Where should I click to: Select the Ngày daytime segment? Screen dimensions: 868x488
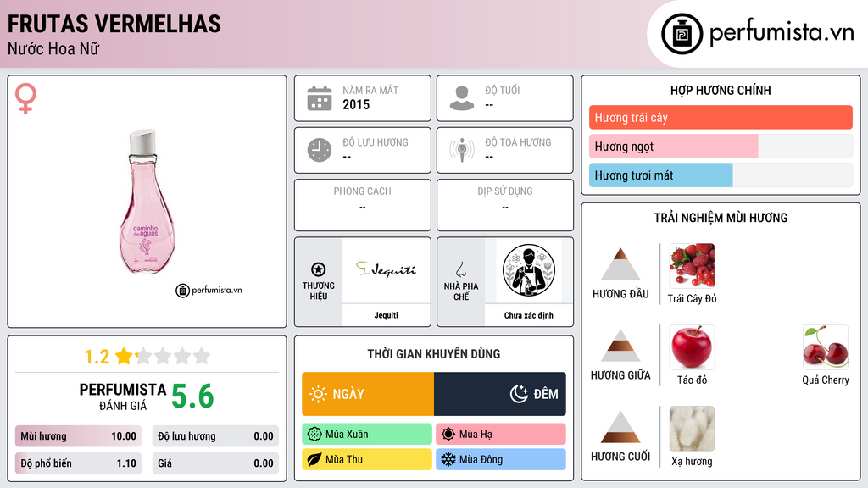[368, 394]
